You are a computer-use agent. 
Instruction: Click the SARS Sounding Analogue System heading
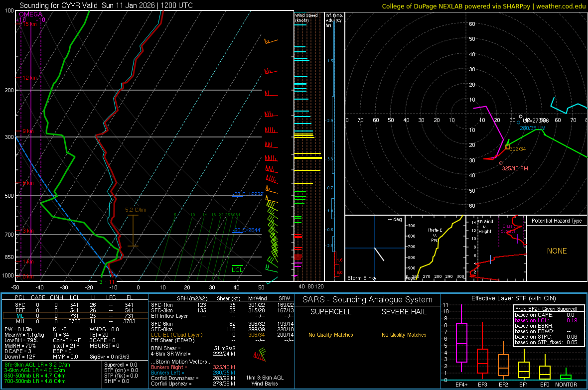coord(367,300)
